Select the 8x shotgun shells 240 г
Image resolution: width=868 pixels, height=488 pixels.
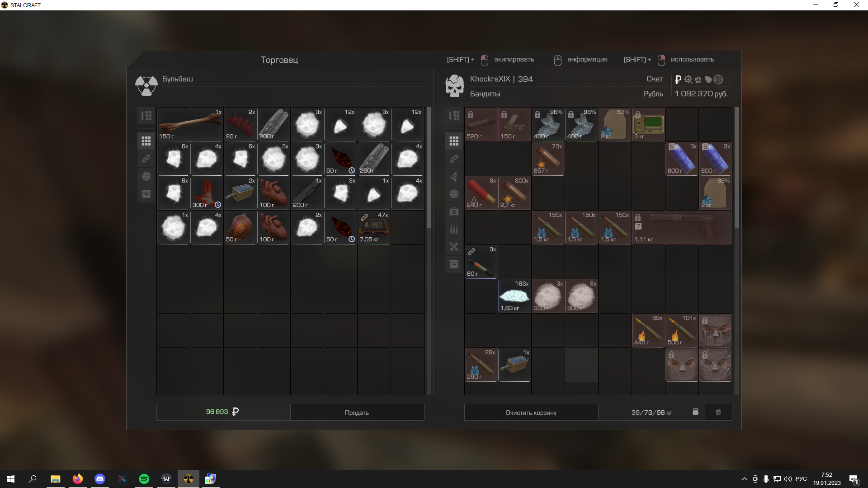coord(481,193)
